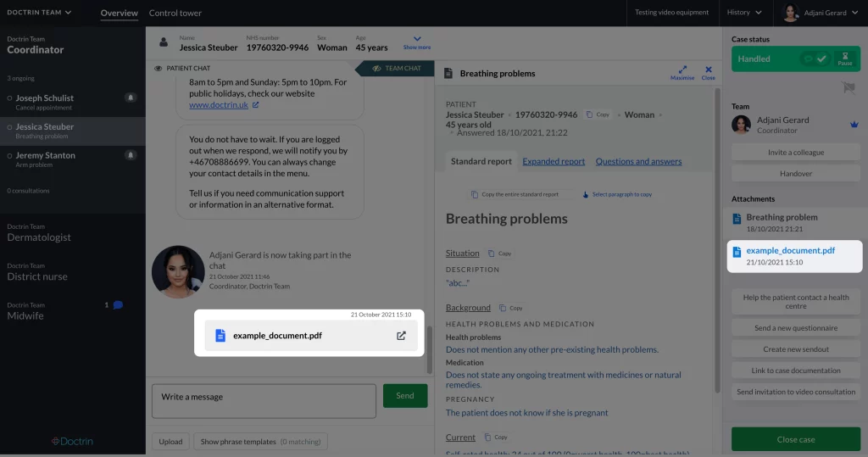This screenshot has height=457, width=868.
Task: Switch to Team Chat view toggle
Action: pos(398,68)
